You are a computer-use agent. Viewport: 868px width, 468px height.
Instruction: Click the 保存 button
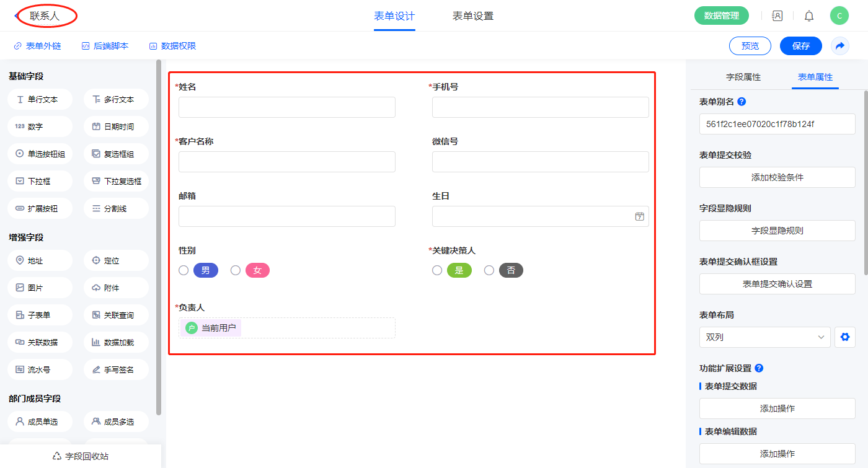pos(800,46)
